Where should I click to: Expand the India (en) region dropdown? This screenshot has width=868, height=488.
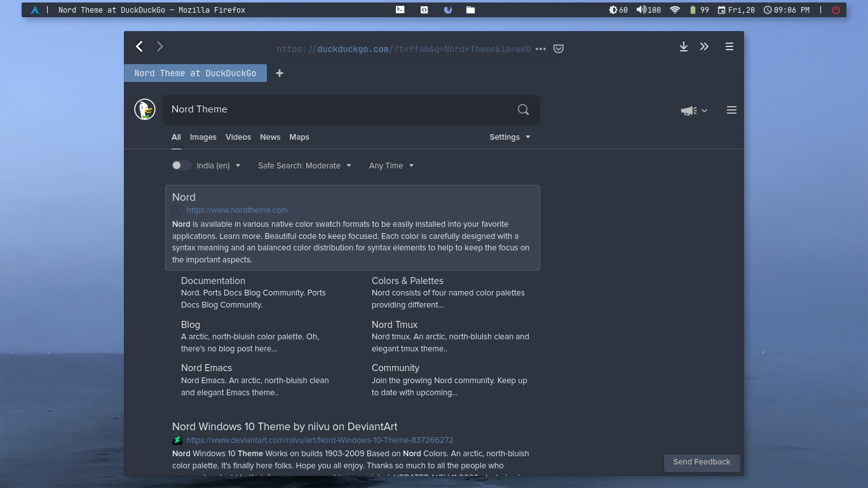[219, 165]
